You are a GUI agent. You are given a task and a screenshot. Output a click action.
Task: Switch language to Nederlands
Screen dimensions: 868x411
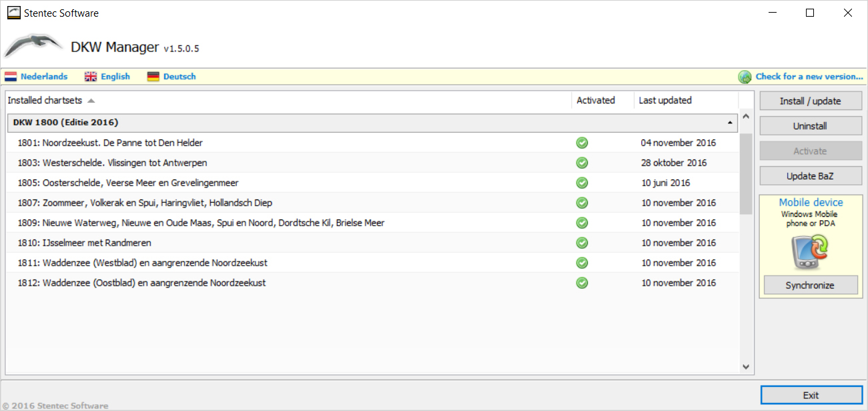[44, 77]
